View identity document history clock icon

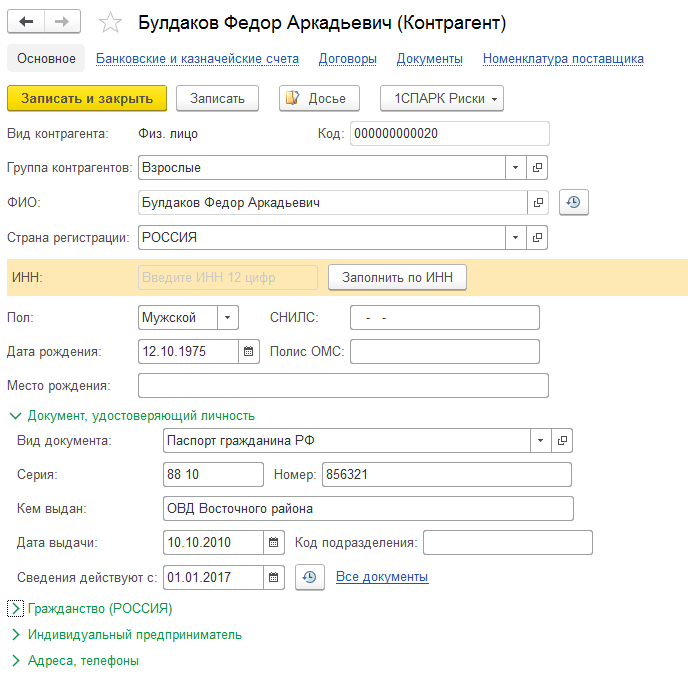(310, 577)
